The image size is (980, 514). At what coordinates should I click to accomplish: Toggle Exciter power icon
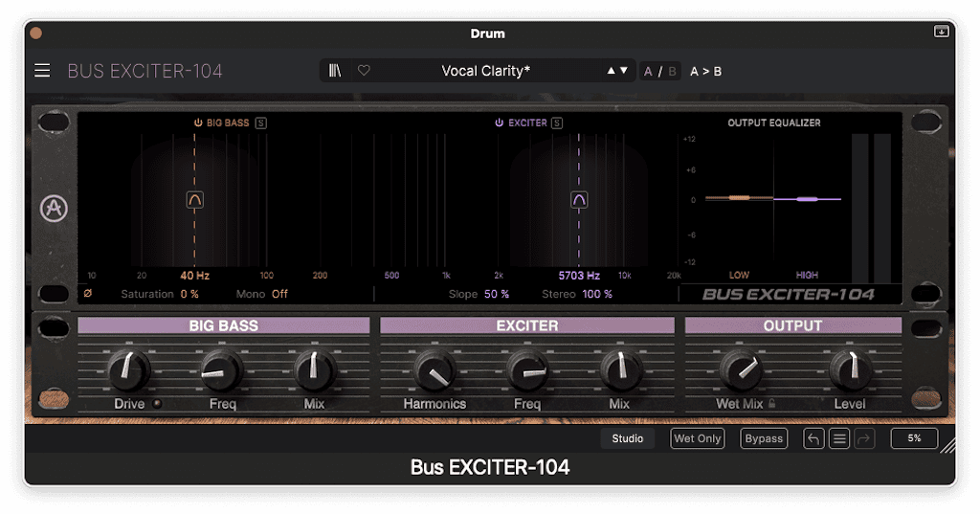coord(500,123)
